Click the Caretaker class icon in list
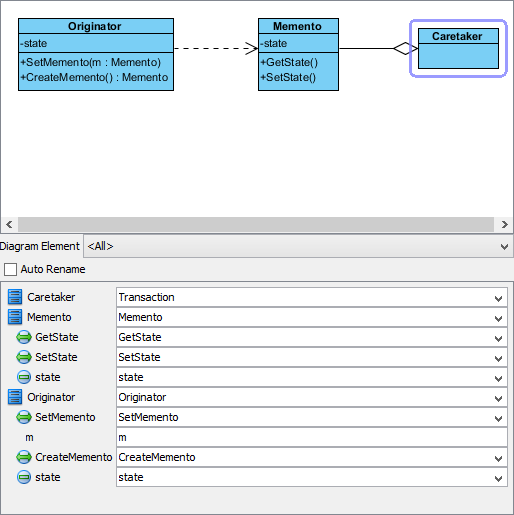Image resolution: width=514 pixels, height=515 pixels. click(x=15, y=297)
